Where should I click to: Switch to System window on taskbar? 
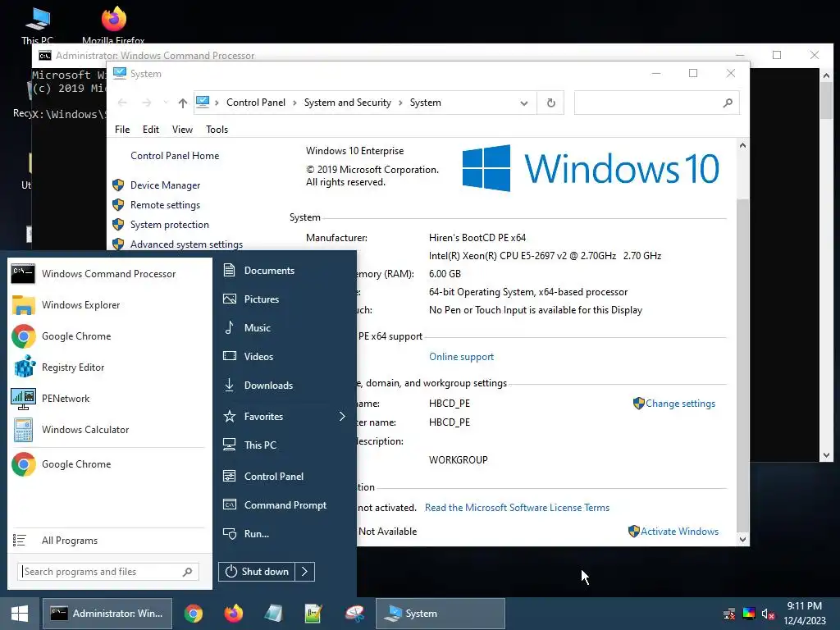441,614
